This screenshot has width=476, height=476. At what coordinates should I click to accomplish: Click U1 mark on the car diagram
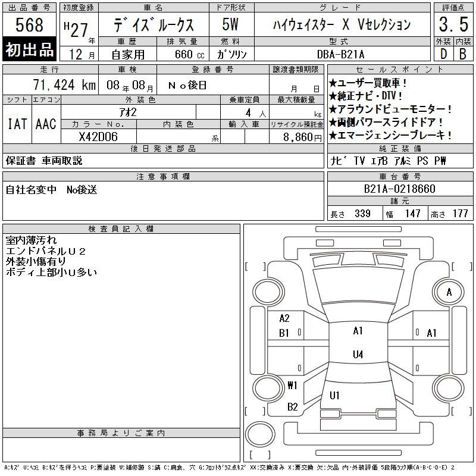tap(334, 395)
